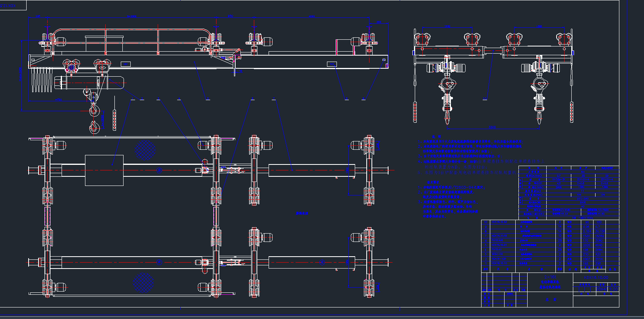The height and width of the screenshot is (319, 644).
Task: Click part balloon number 1
Action: 133,99
